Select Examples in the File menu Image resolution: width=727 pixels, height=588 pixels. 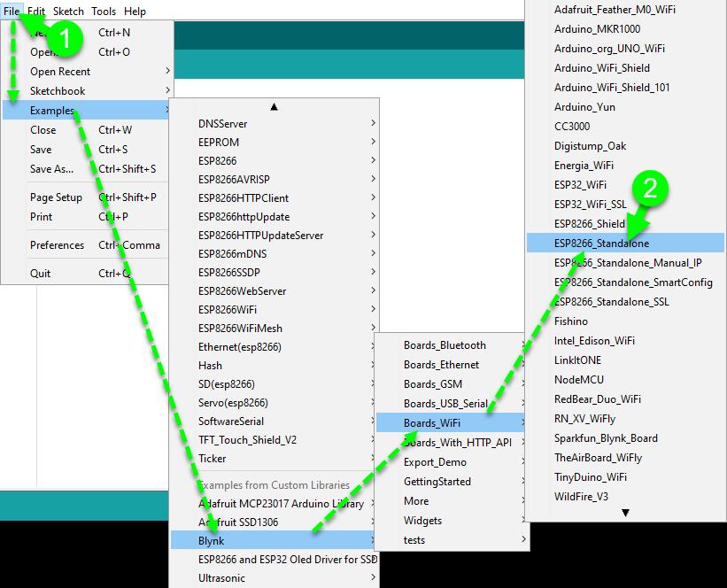[86, 111]
